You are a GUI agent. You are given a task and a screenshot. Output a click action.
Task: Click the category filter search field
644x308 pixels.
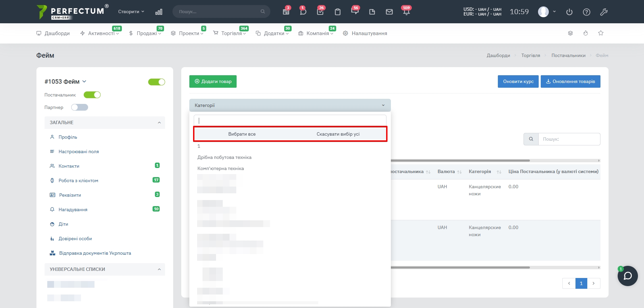290,120
